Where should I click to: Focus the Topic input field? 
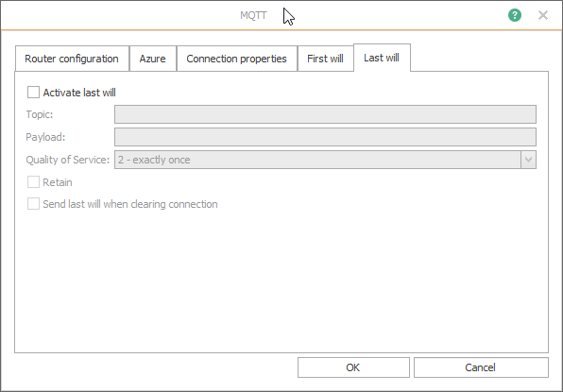pos(325,114)
